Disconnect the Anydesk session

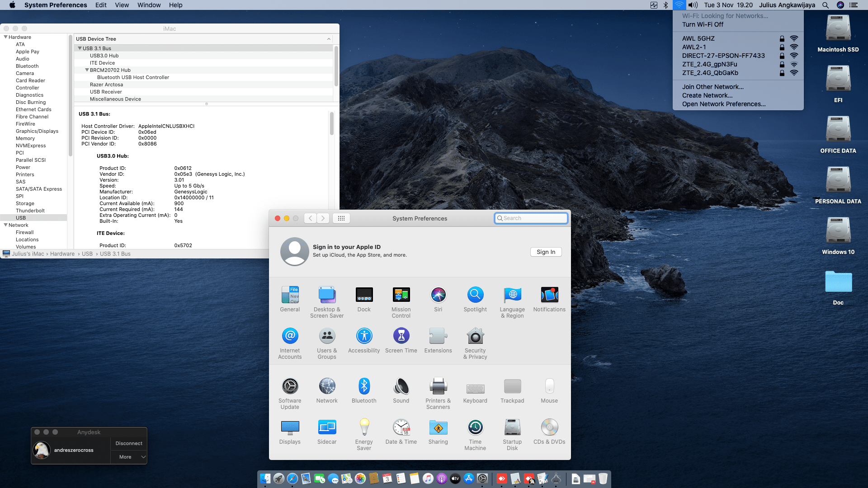coord(129,444)
